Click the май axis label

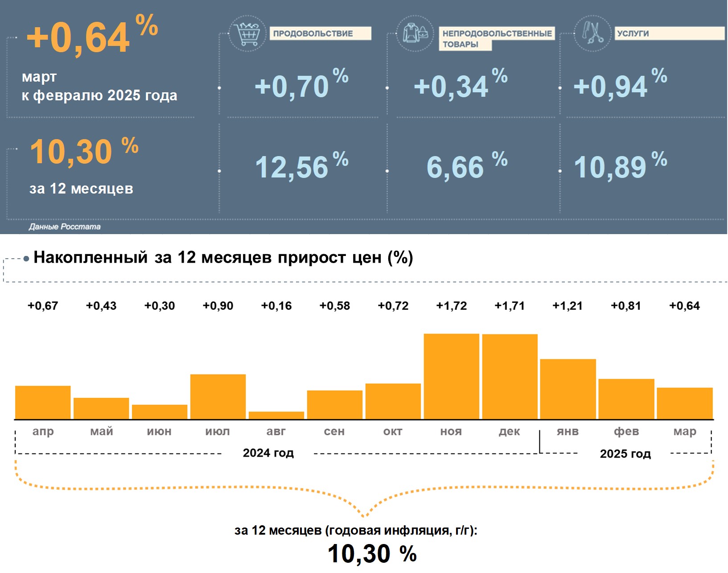[102, 432]
